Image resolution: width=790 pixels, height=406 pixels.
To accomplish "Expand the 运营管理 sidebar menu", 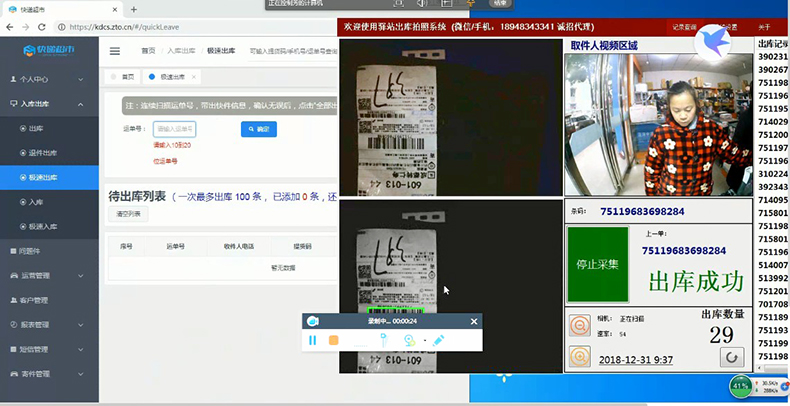I will pyautogui.click(x=49, y=276).
